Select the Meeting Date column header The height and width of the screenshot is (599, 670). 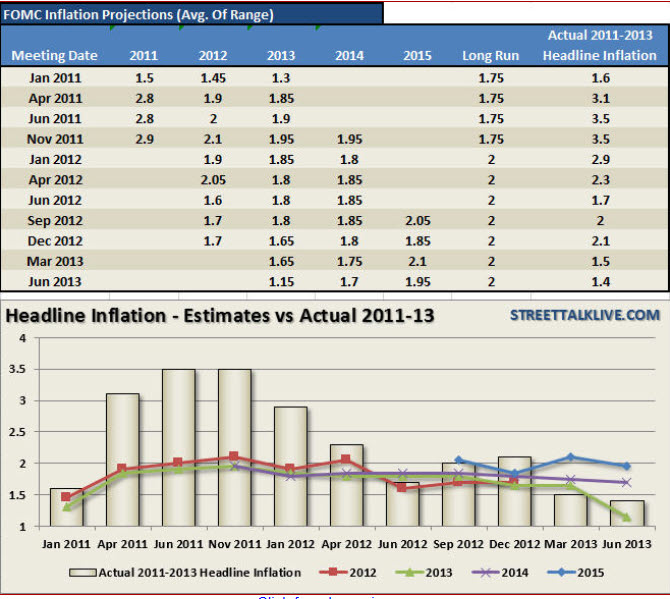(55, 55)
